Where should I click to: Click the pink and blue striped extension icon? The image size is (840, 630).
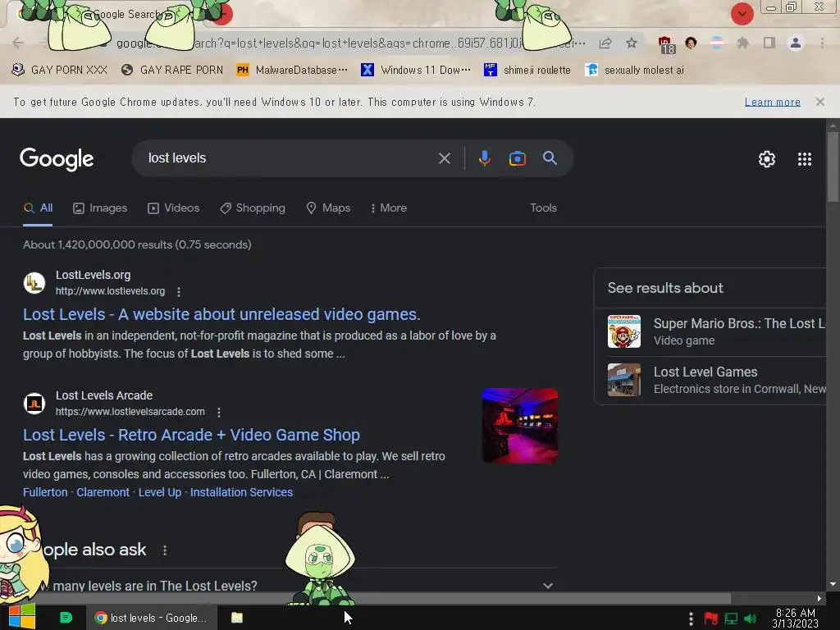point(717,43)
